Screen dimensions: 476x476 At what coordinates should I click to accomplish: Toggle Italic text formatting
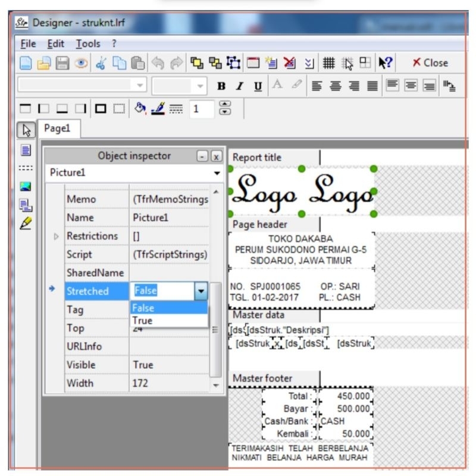point(239,86)
